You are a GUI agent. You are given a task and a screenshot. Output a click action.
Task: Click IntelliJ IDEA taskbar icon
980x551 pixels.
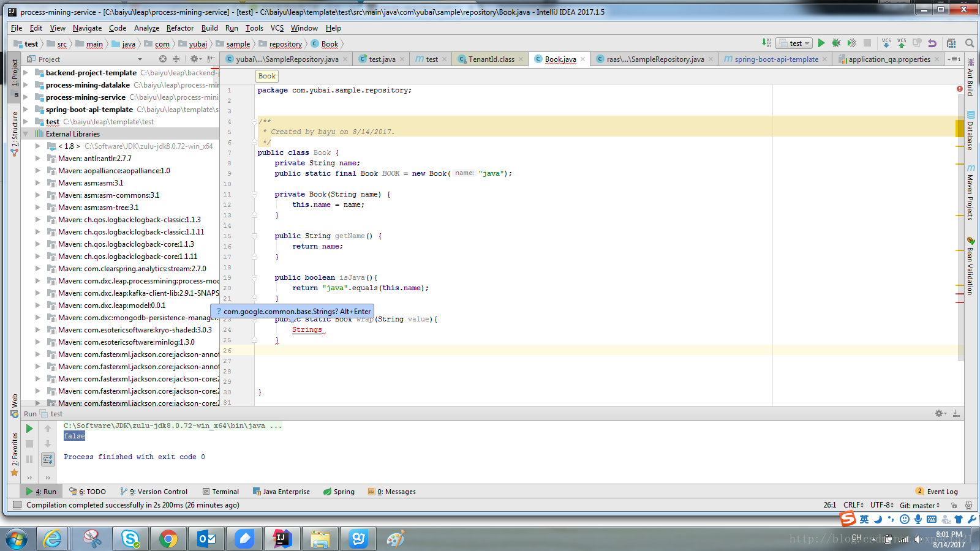282,539
